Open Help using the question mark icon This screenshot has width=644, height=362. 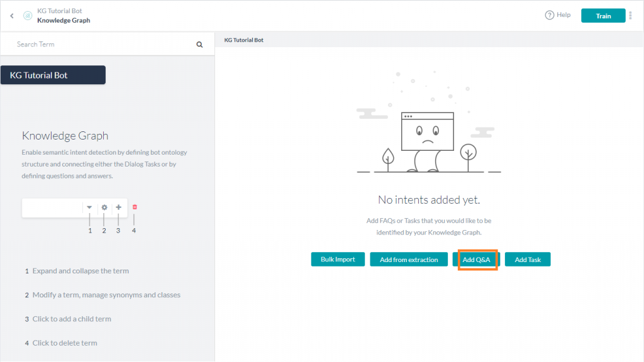[x=550, y=14]
